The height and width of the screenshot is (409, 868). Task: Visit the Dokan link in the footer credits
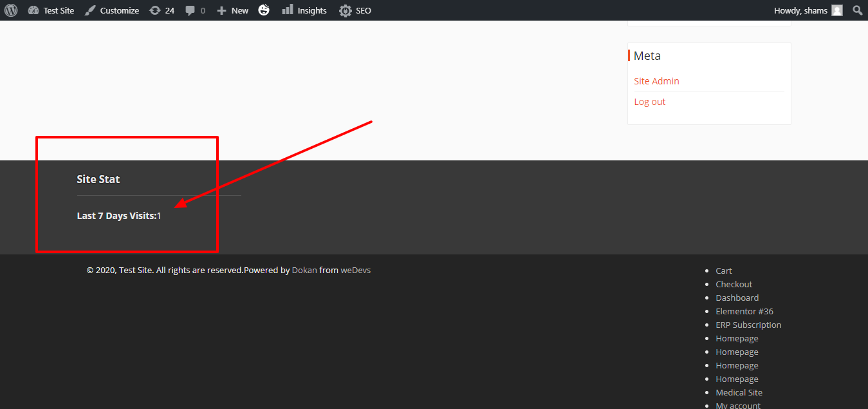click(304, 270)
